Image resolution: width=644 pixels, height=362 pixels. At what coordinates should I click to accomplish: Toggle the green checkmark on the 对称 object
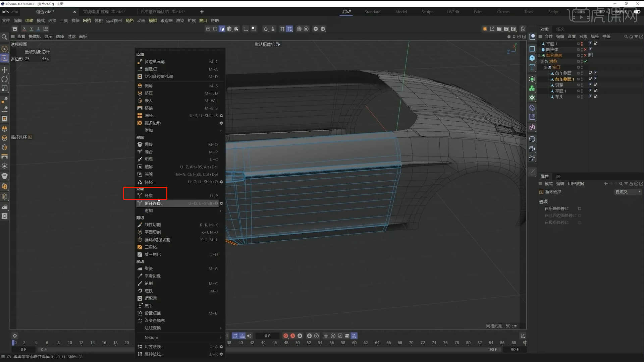[x=585, y=61]
